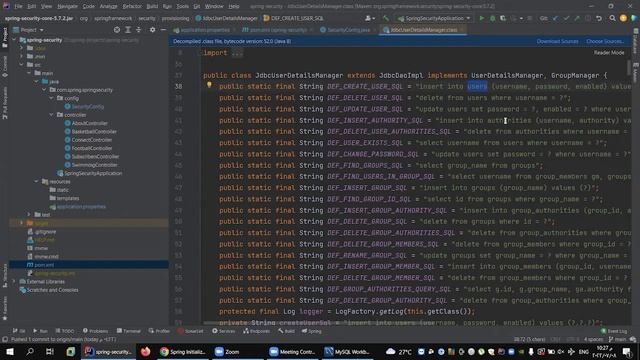Run SpringSecurityApplication with green play icon
The image size is (640, 360).
482,18
